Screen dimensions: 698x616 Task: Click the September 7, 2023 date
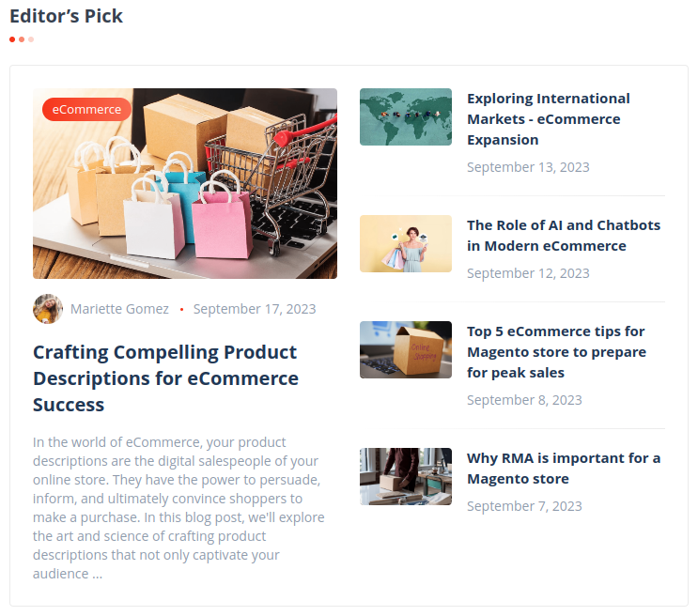pos(524,506)
